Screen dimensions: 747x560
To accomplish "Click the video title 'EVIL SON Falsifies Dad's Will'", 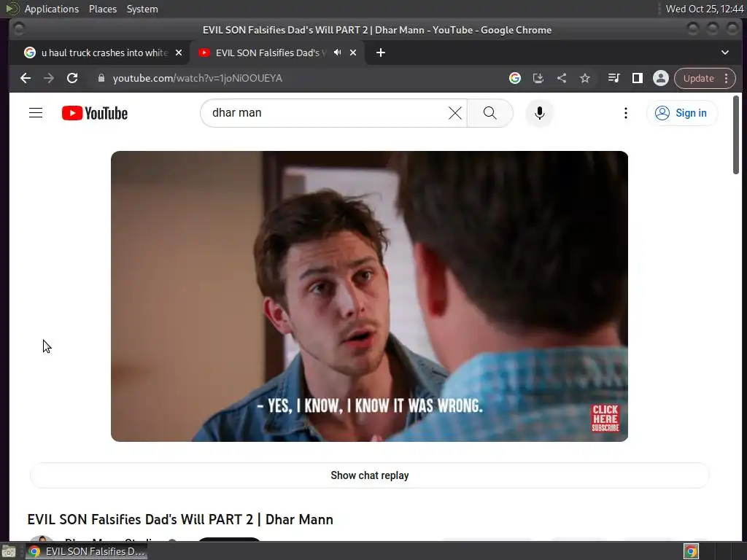I will (180, 519).
